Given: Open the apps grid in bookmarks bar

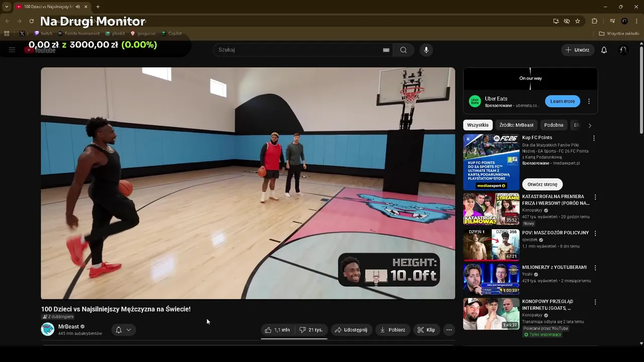Looking at the screenshot, I should point(7,34).
